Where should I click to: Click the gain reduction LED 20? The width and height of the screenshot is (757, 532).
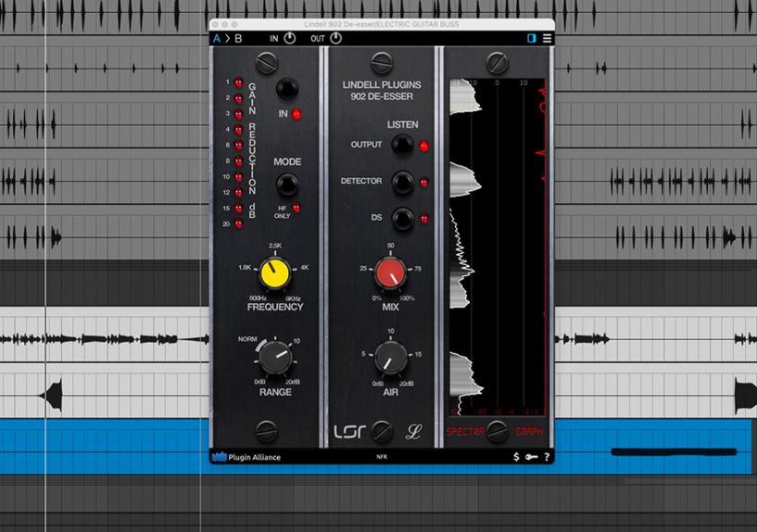[x=238, y=223]
